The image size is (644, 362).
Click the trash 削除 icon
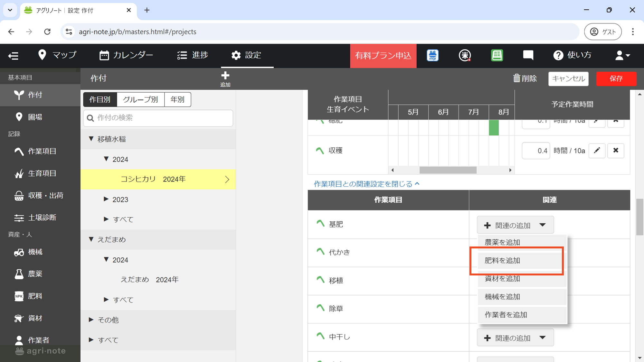[x=516, y=78]
